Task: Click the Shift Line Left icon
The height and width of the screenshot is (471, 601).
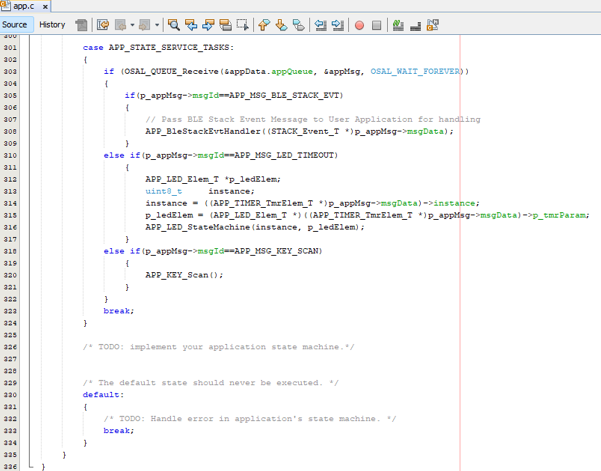Action: (x=320, y=25)
